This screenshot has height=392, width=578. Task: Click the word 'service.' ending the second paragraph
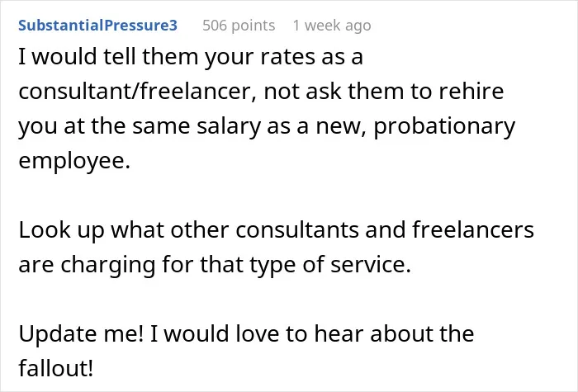[x=371, y=265]
